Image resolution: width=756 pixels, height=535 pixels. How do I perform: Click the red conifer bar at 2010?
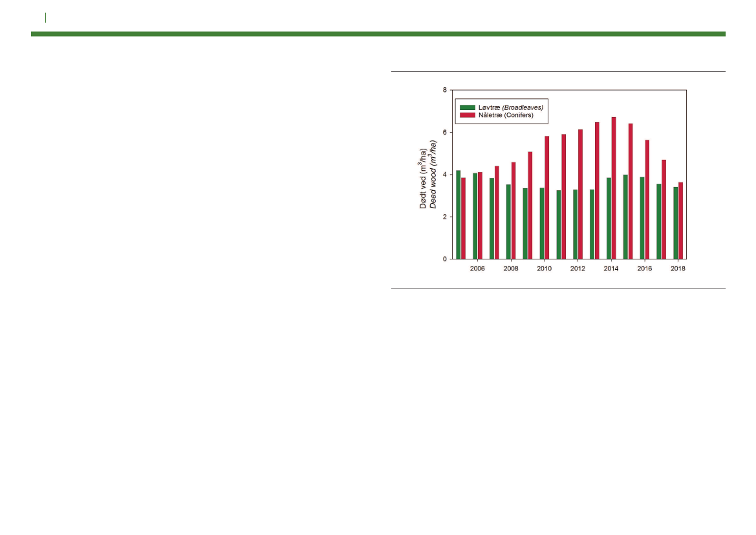click(x=546, y=198)
